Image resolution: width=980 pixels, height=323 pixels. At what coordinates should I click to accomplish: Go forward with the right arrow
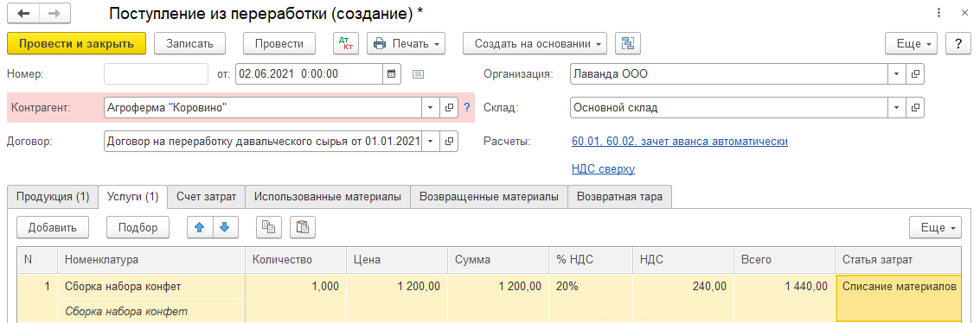(54, 13)
